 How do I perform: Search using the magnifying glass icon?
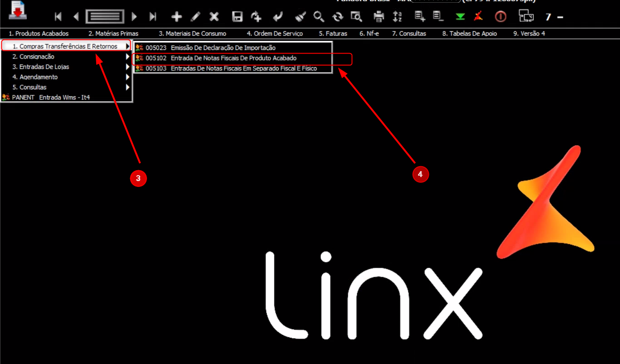(319, 17)
